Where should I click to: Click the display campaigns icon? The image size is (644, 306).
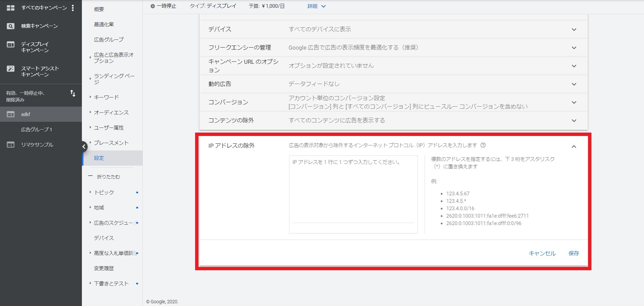pos(11,44)
